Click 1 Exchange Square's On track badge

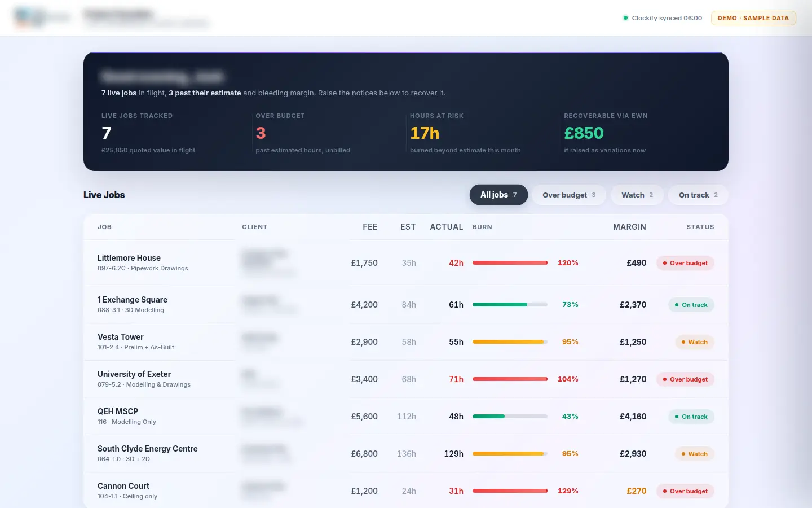691,305
